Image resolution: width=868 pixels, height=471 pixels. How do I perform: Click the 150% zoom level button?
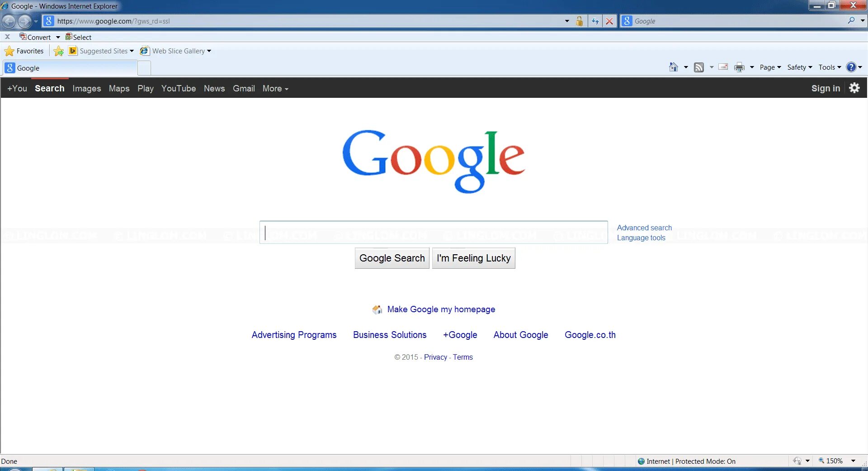[x=830, y=461]
